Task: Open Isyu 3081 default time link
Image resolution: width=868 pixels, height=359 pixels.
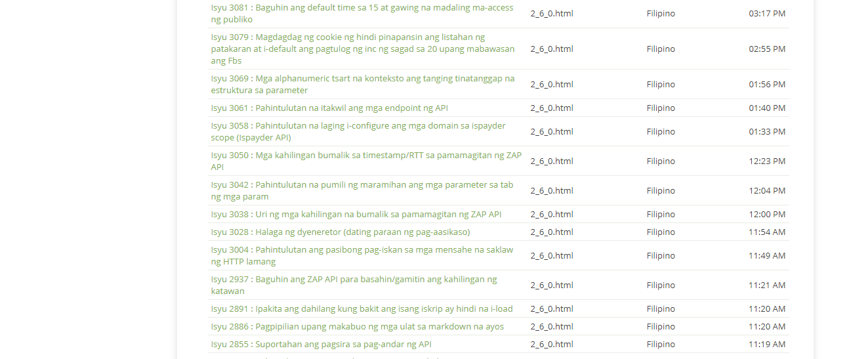Action: click(x=362, y=13)
